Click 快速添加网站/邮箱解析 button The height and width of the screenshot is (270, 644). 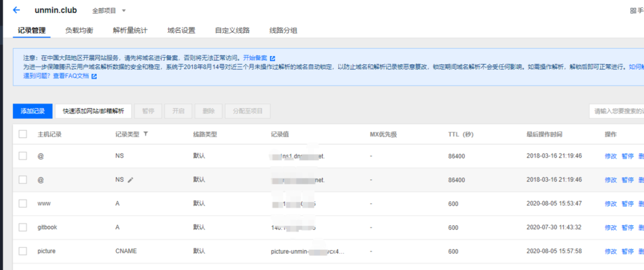click(93, 111)
